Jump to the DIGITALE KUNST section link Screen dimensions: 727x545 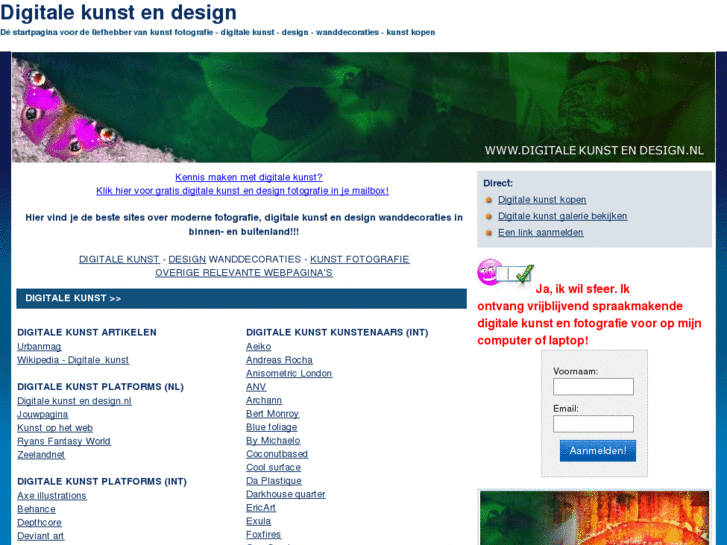click(119, 259)
